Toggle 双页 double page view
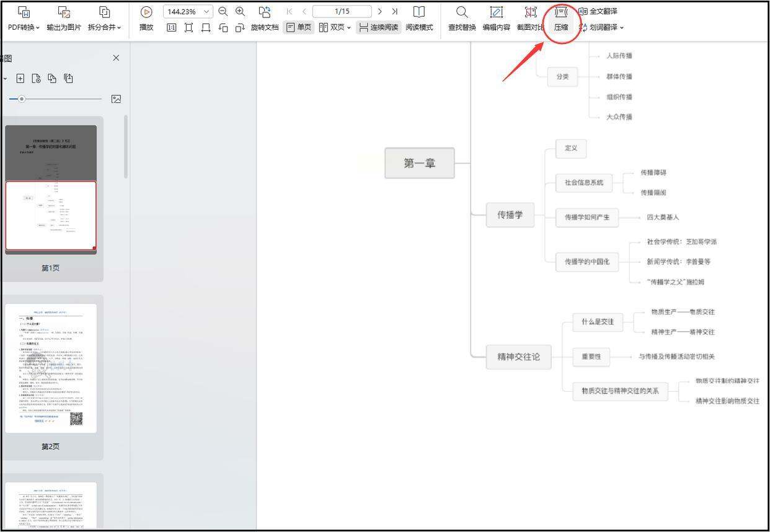 (x=331, y=28)
